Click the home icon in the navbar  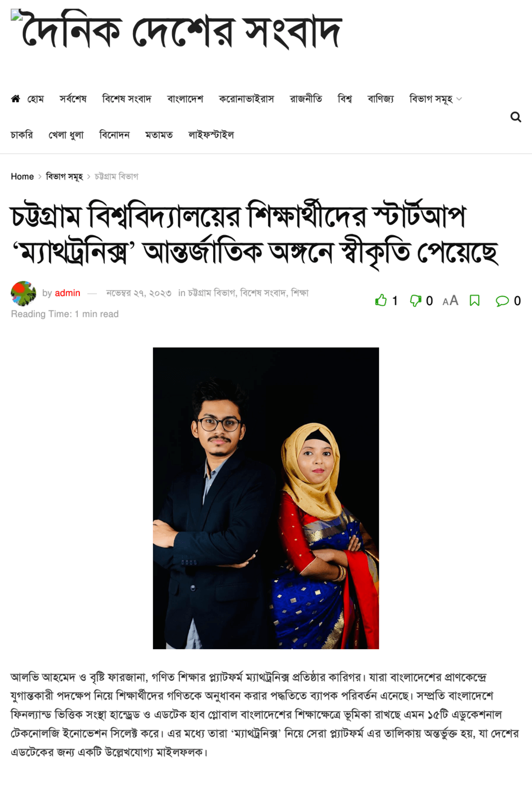tap(15, 98)
